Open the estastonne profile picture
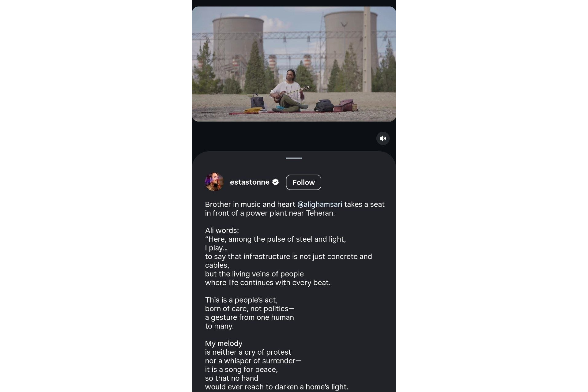This screenshot has height=392, width=588. click(214, 182)
